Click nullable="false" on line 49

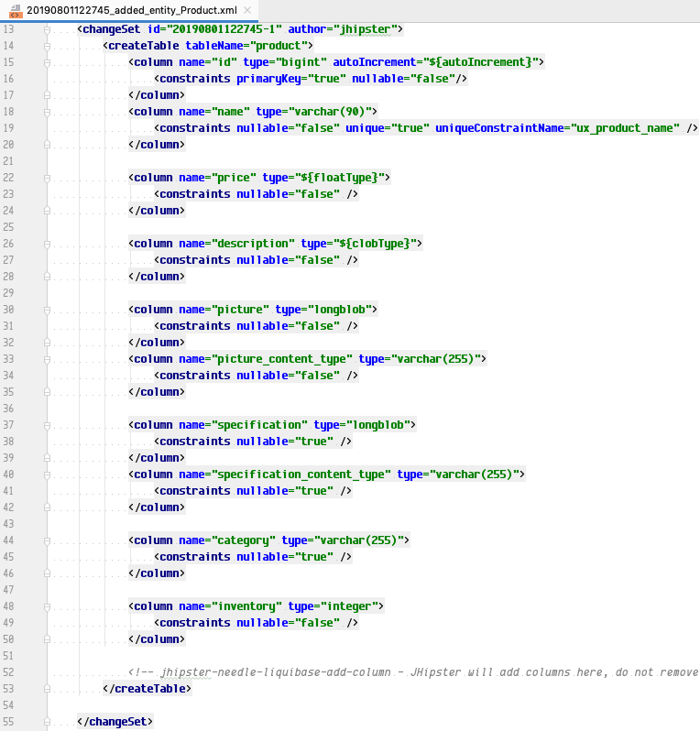(x=288, y=623)
